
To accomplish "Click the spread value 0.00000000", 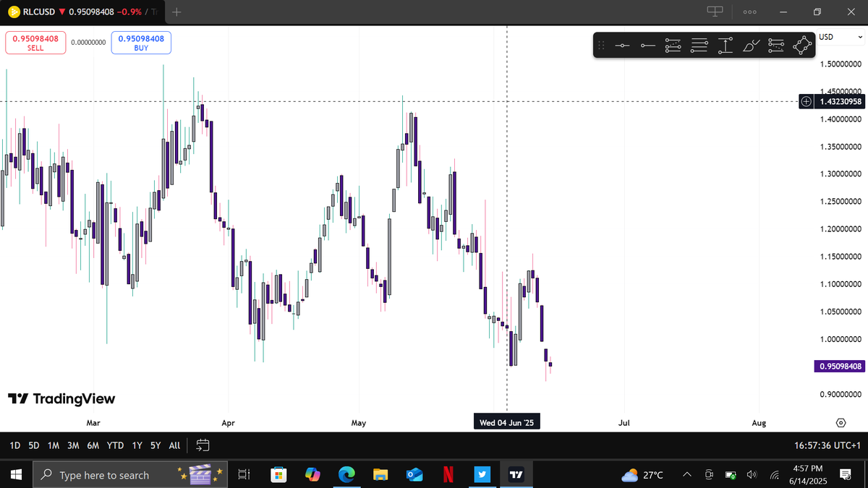I will [x=88, y=43].
